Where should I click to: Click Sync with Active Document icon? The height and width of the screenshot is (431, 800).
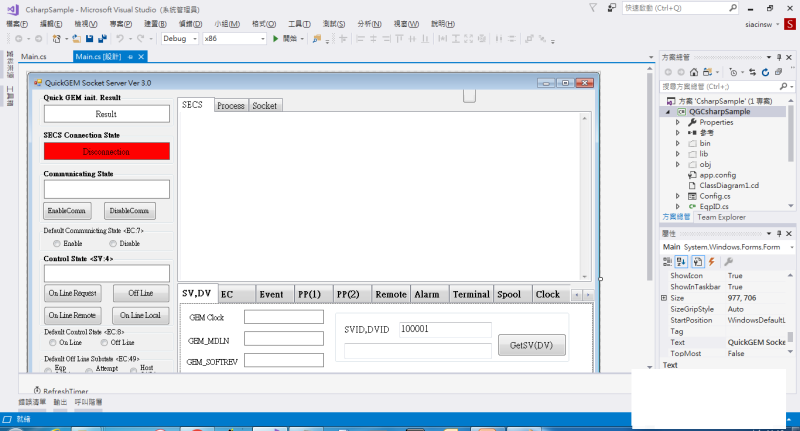[x=753, y=72]
